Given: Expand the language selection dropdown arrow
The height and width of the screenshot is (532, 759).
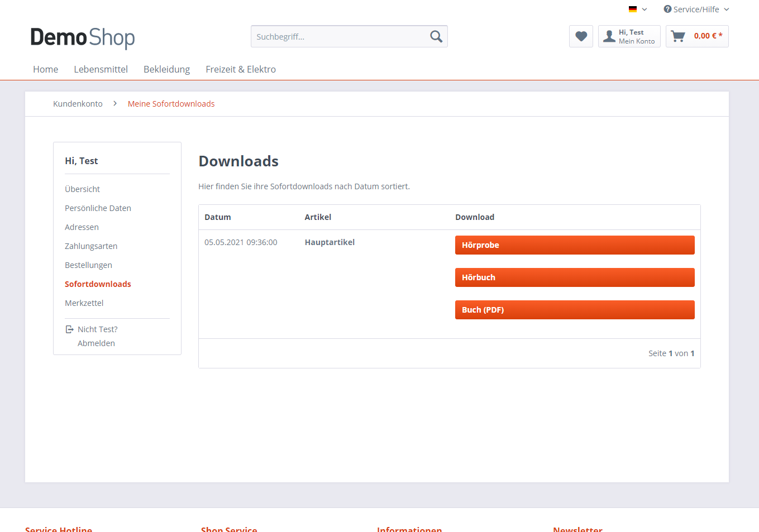Looking at the screenshot, I should pos(645,9).
